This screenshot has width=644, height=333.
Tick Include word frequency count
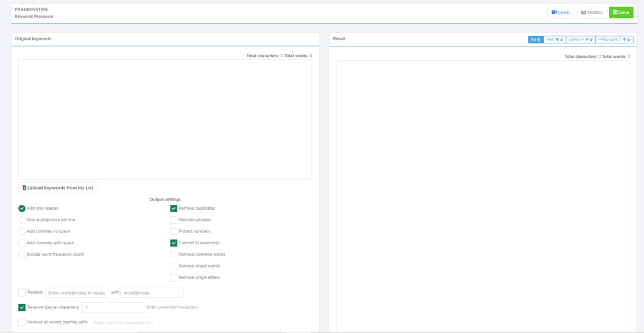(x=22, y=254)
